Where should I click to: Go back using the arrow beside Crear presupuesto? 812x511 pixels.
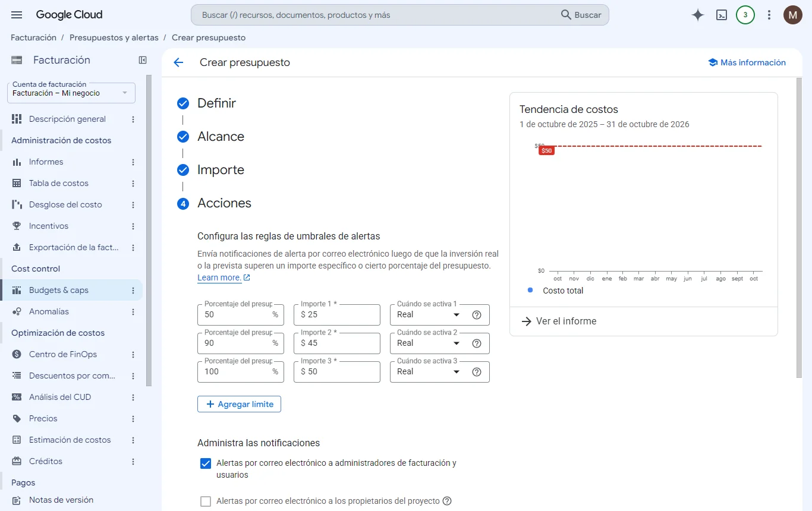click(178, 62)
